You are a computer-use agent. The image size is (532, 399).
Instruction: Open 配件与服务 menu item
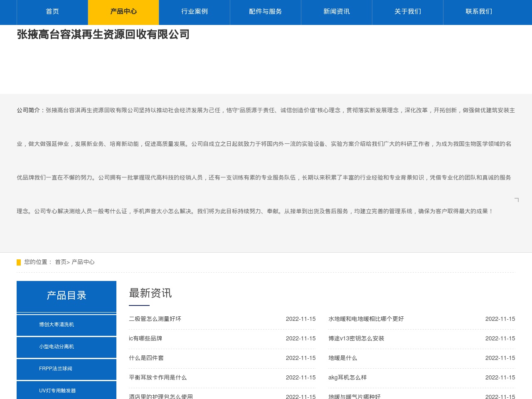[266, 12]
